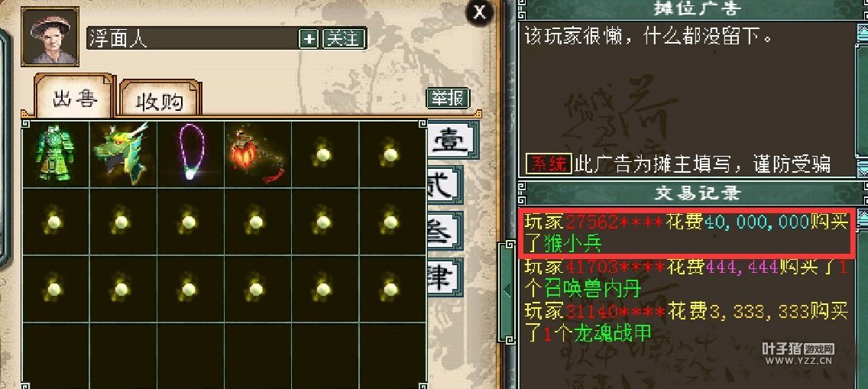
Task: Select the 龙魂战甲 purchase record entry
Action: click(686, 323)
